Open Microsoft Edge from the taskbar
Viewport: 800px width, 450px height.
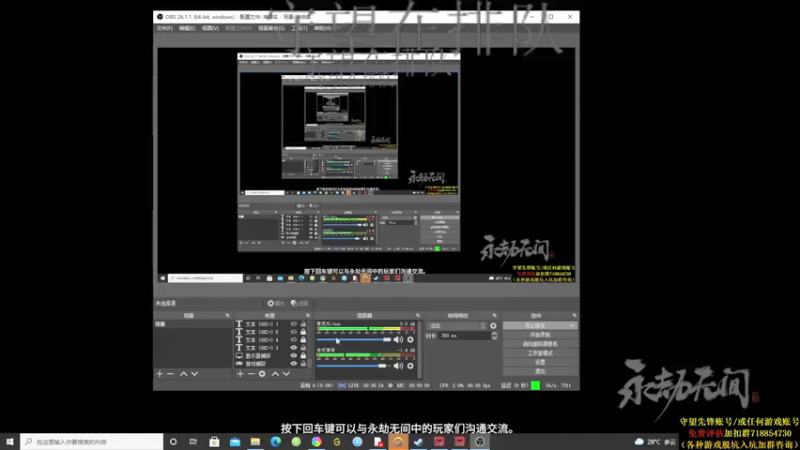[276, 442]
